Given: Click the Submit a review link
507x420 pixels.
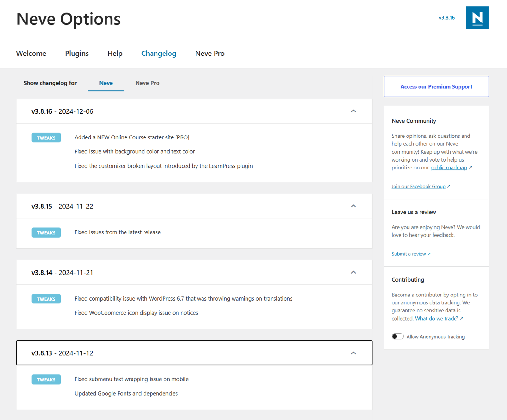Looking at the screenshot, I should point(408,254).
